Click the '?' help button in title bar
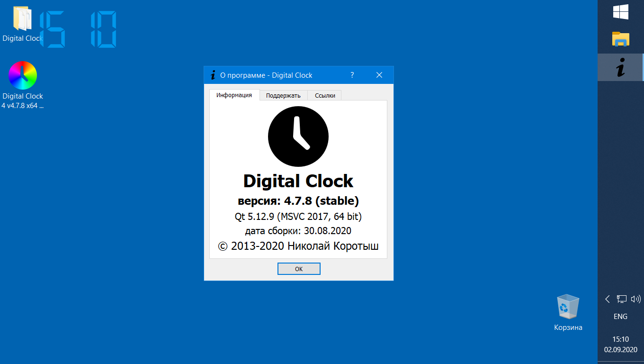 [352, 75]
